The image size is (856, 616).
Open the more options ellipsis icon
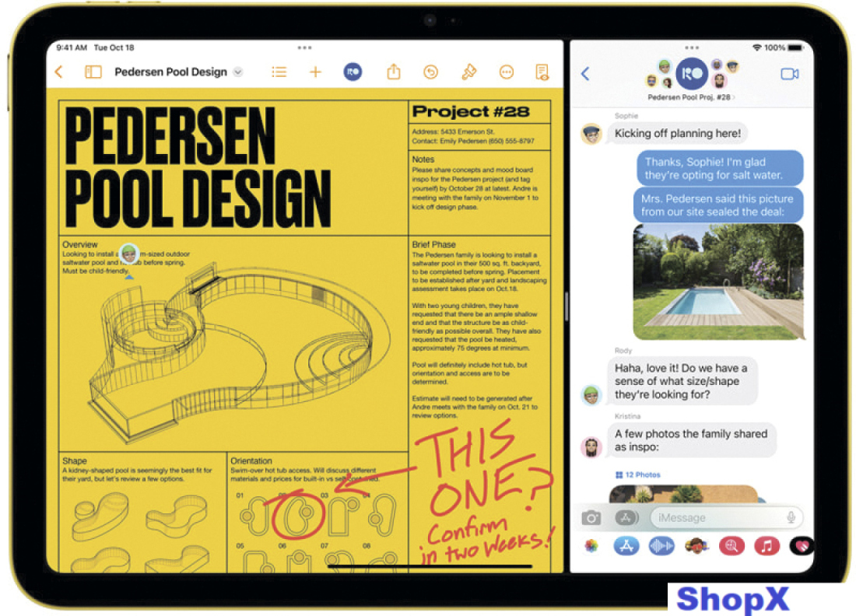(507, 72)
